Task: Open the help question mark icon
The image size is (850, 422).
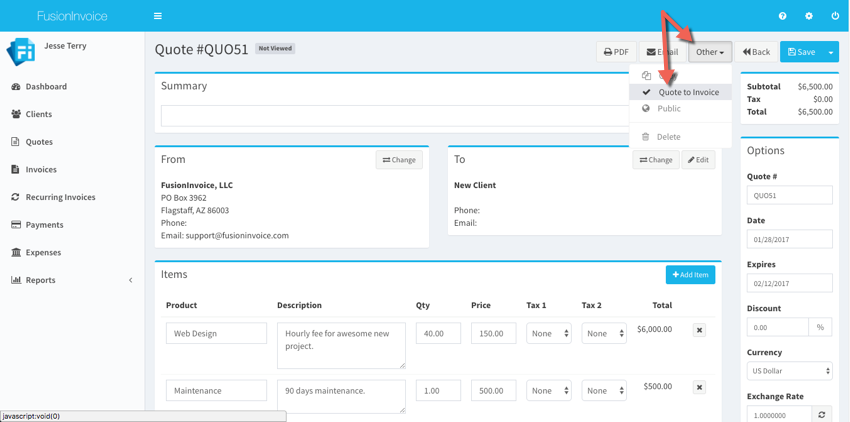Action: (x=782, y=16)
